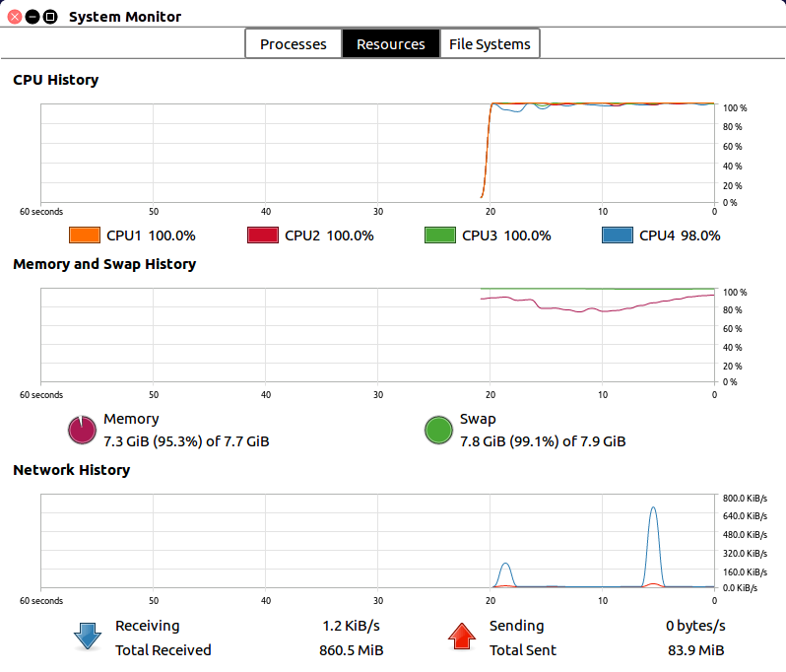Click the Total Received value 860.5 MiB
Viewport: 786px width, 672px height.
(x=352, y=650)
